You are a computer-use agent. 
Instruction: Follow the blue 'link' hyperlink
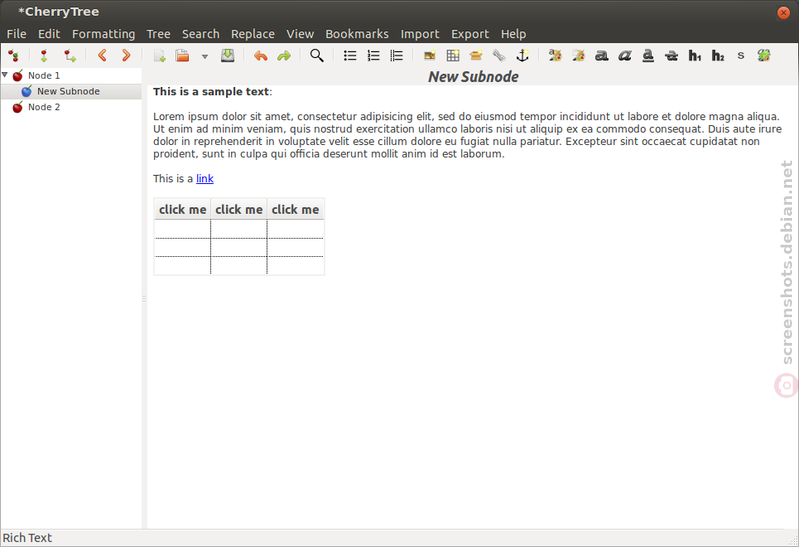[x=205, y=178]
